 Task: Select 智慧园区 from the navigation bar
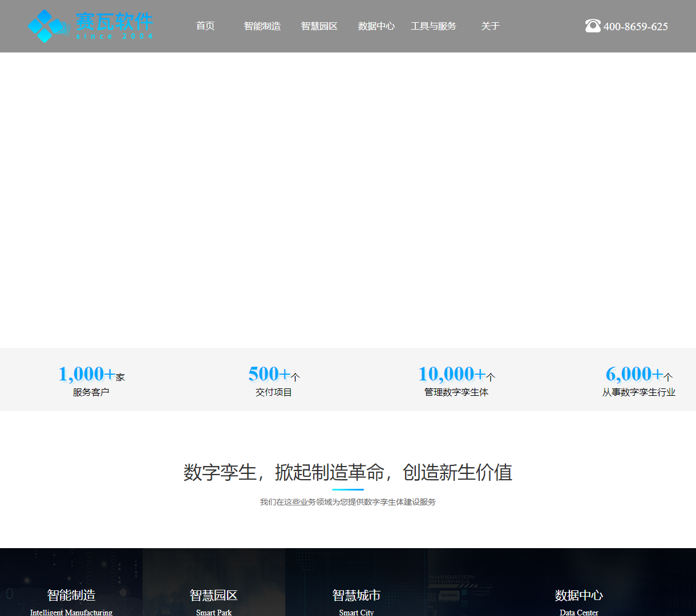coord(319,26)
